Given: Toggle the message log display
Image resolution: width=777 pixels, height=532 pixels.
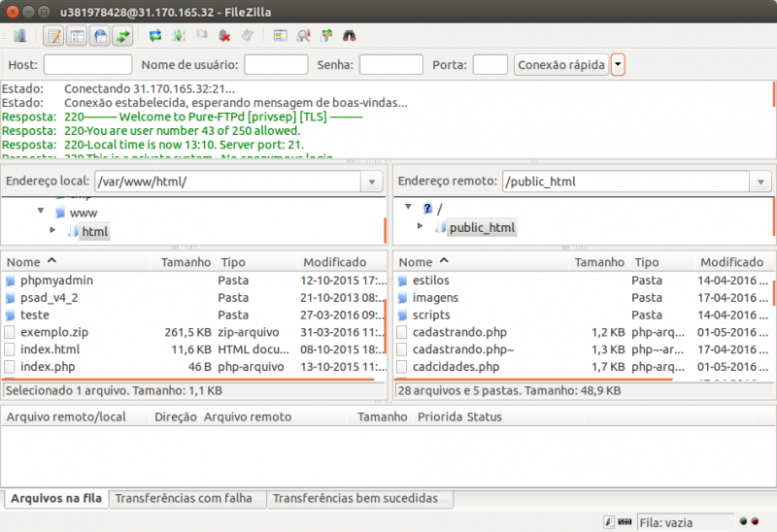Looking at the screenshot, I should [x=53, y=36].
